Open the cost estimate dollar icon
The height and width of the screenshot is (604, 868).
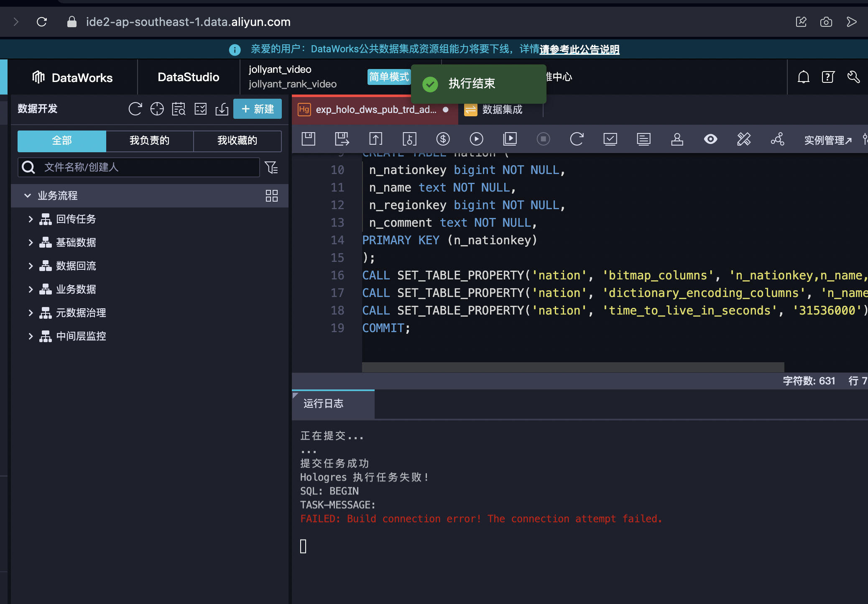443,139
